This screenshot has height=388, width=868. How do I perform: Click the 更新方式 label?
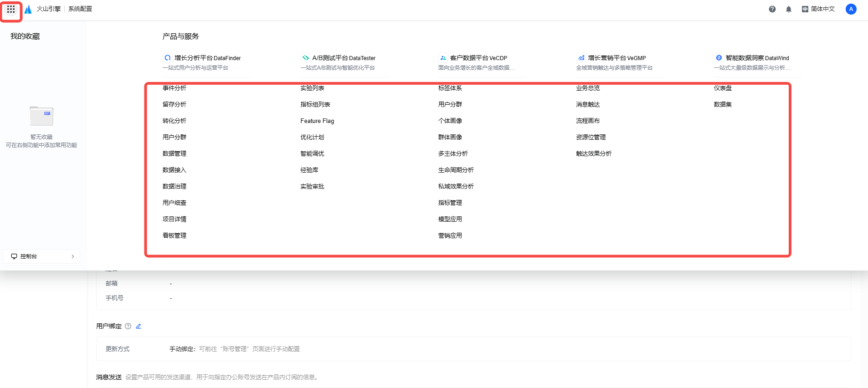pos(118,349)
